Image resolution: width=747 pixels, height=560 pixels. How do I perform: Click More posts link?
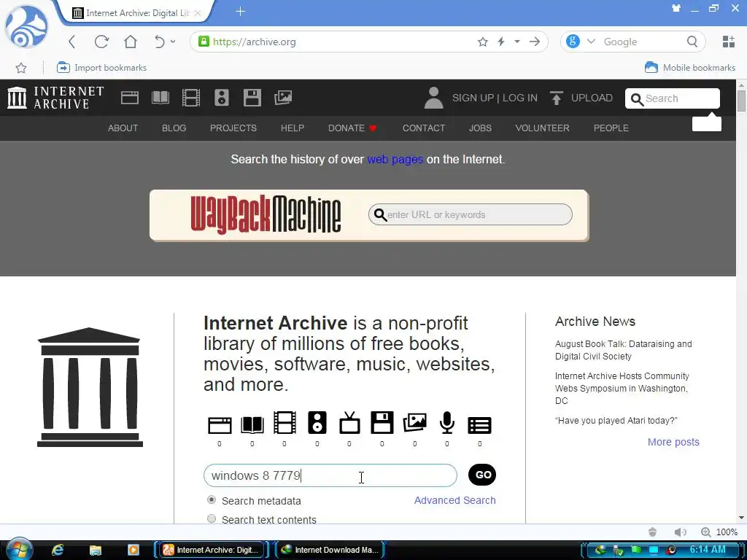[673, 442]
